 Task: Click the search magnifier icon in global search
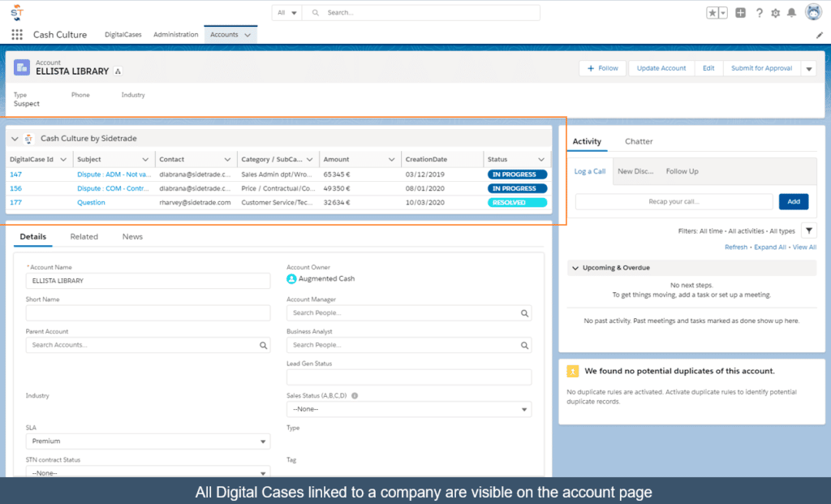(316, 13)
